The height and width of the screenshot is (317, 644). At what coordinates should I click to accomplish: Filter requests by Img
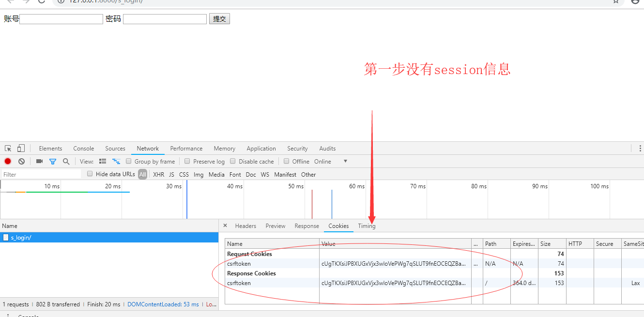(x=199, y=175)
